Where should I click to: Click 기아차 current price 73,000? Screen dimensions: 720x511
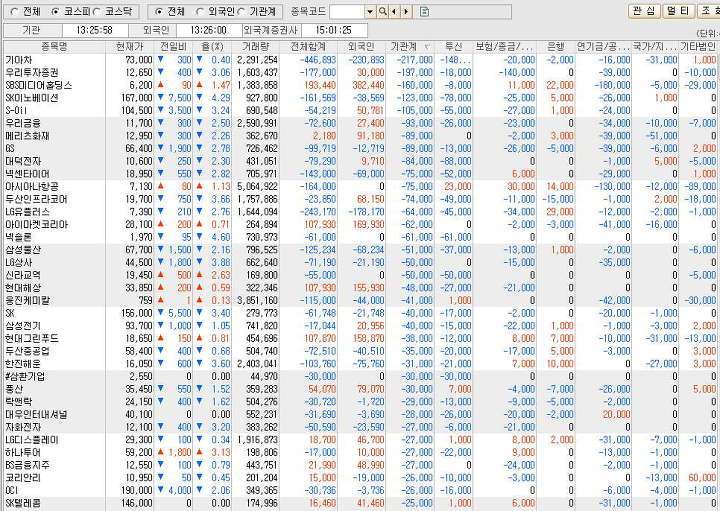139,60
